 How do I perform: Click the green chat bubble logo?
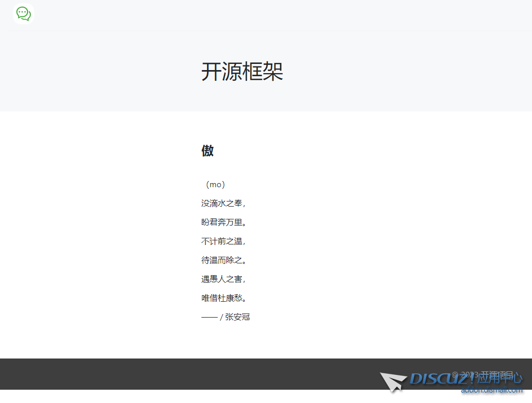pos(24,14)
